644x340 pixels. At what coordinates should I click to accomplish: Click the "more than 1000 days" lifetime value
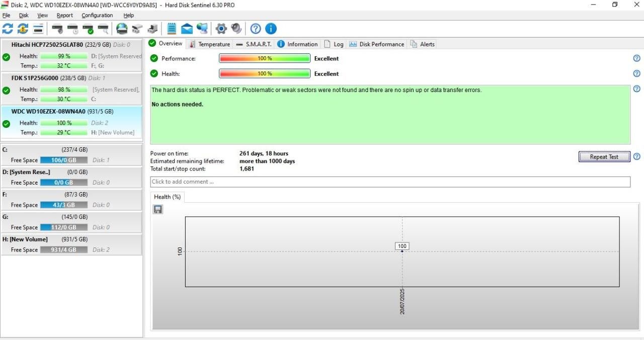tap(267, 161)
